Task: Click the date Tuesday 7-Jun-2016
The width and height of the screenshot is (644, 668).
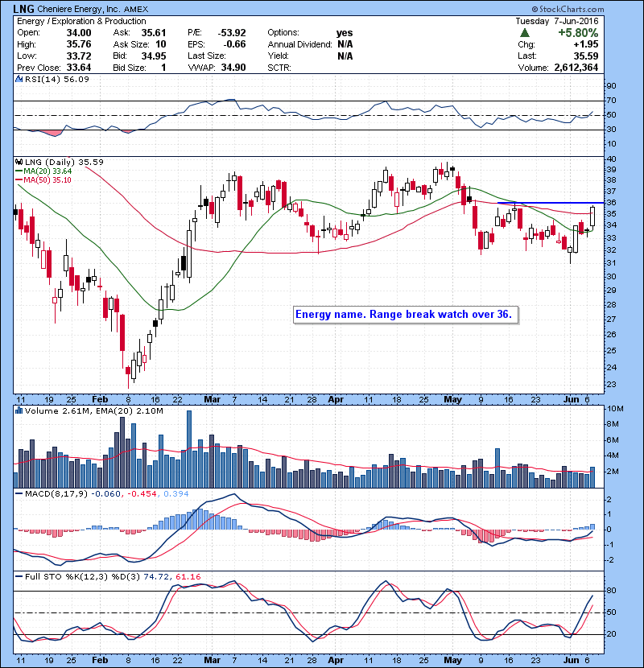Action: (x=556, y=21)
